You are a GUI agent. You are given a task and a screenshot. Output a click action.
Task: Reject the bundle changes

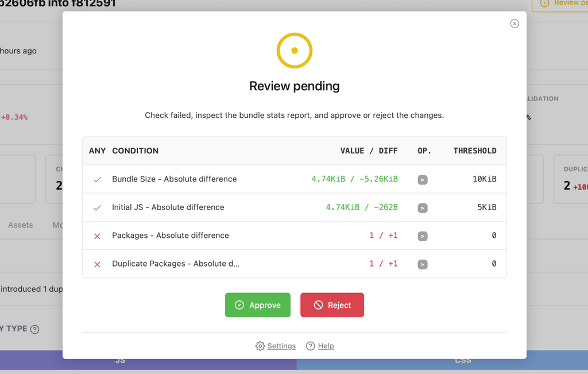[332, 304]
